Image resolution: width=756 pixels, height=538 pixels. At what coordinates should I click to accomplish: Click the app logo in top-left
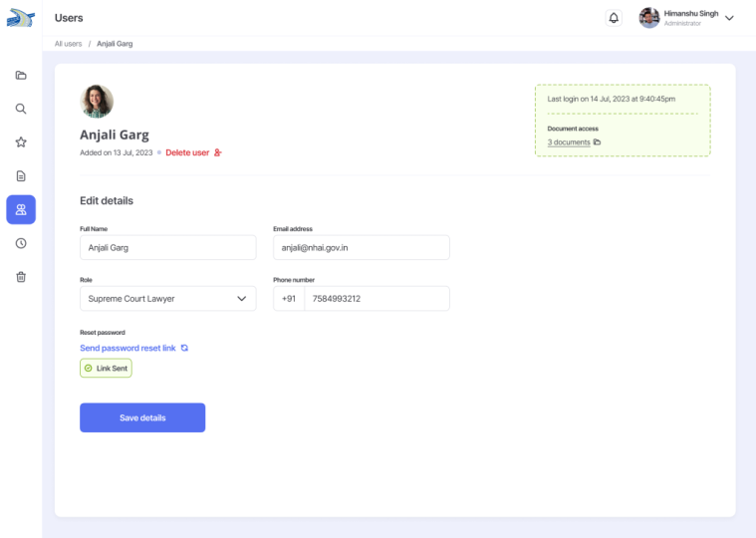(20, 18)
